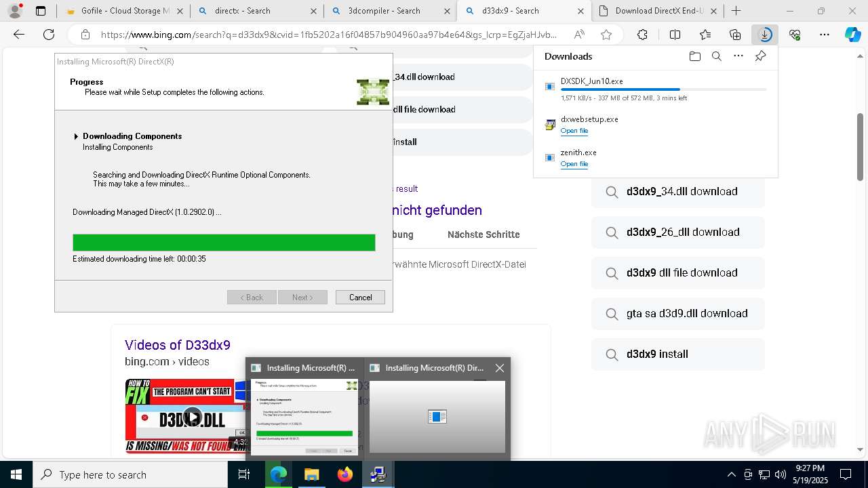Click DirectX setup green progress bar

(x=224, y=243)
